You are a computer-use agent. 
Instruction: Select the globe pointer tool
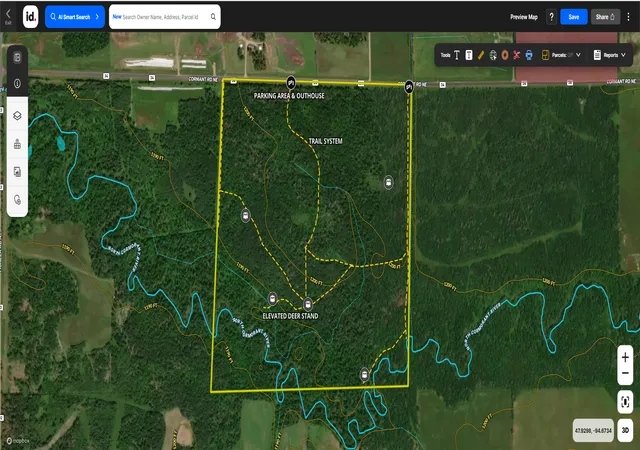click(493, 55)
